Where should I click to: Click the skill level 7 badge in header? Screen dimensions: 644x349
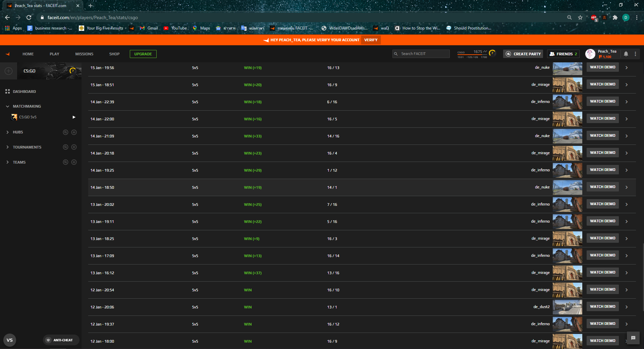click(x=492, y=53)
